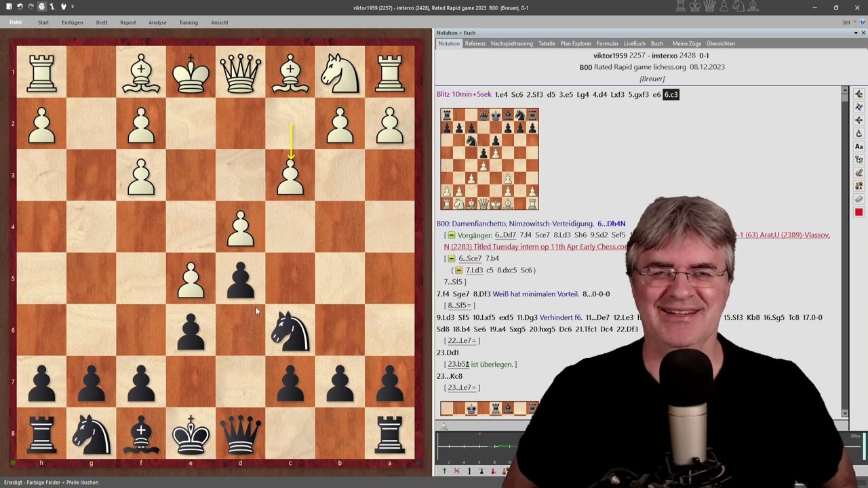
Task: Click second icon in notation side toolbar
Action: (x=859, y=107)
